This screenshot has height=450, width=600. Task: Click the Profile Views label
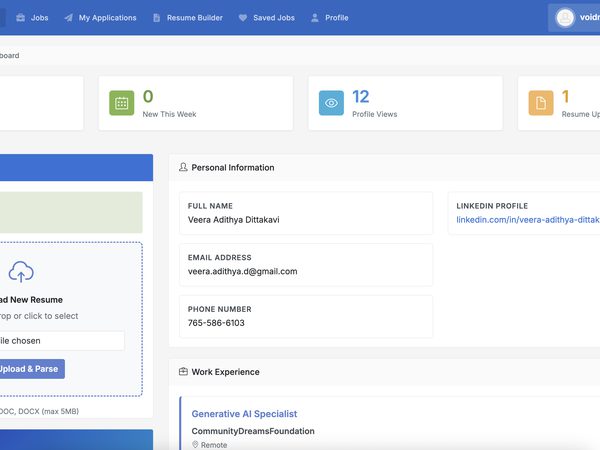pos(375,114)
